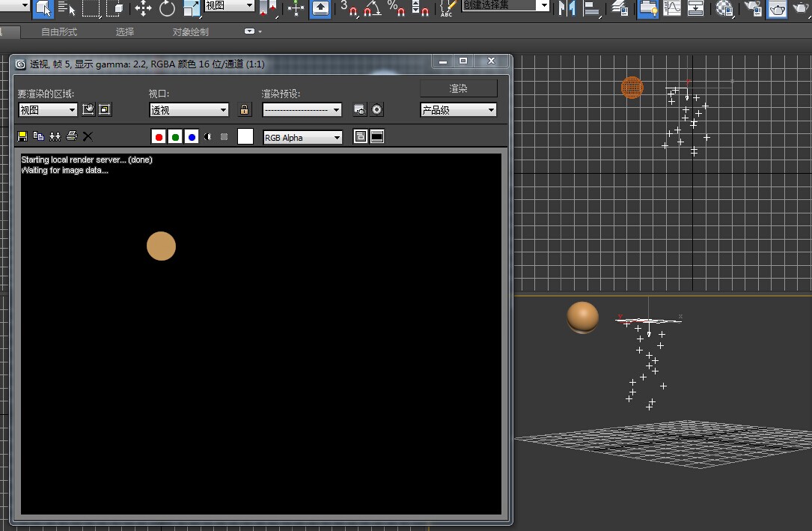
Task: Switch to the 自由形式 ribbon tab
Action: [x=59, y=32]
